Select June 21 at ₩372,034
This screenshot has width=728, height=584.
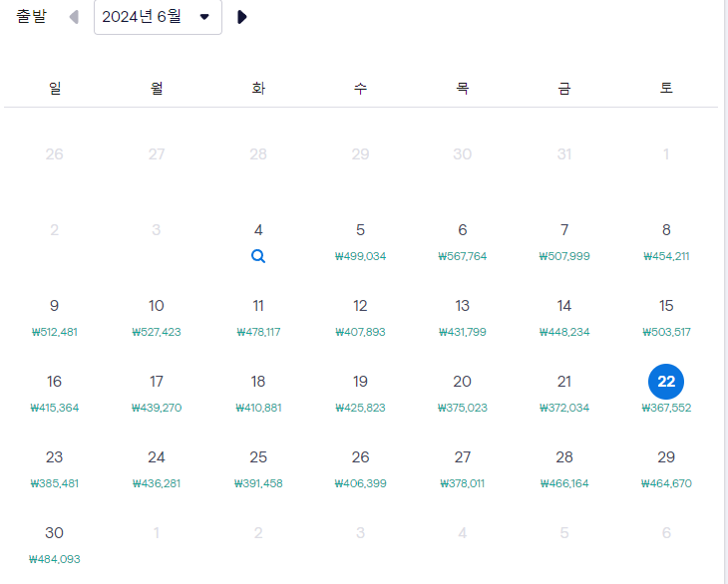click(564, 394)
